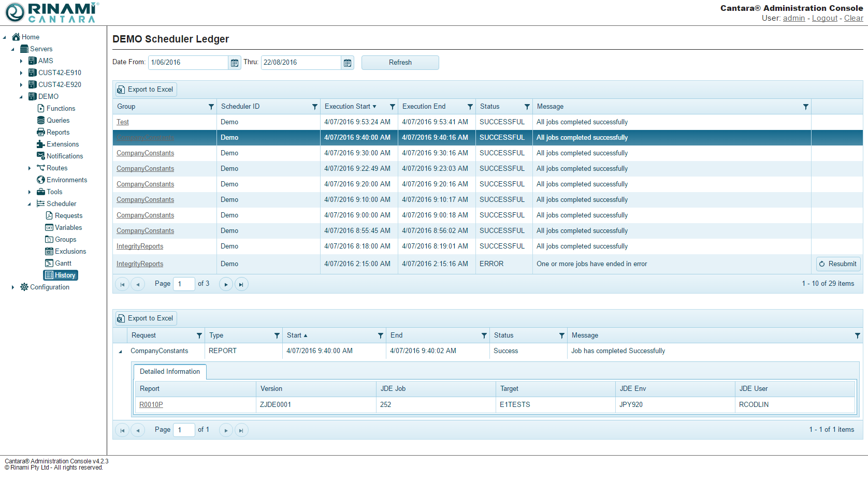
Task: Jump to last page of ledger
Action: [x=241, y=284]
